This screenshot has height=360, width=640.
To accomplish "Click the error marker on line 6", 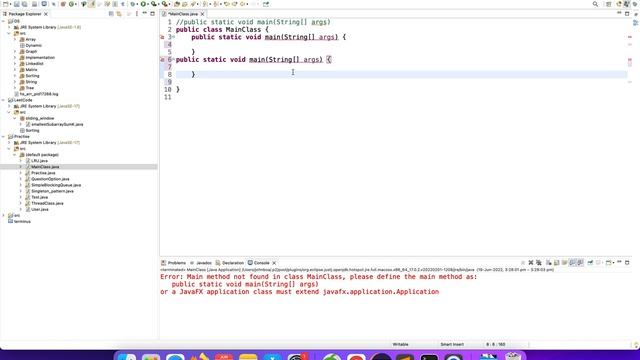I will pyautogui.click(x=162, y=60).
